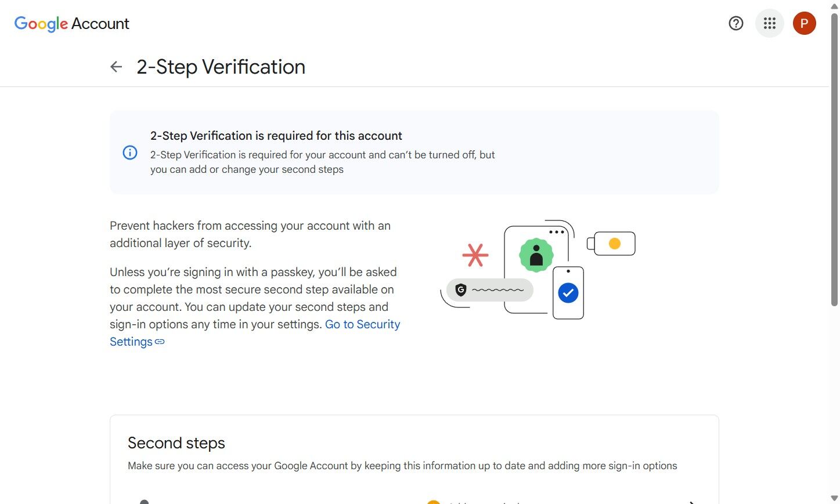Click the vertical scrollbar thumb
The image size is (840, 504).
[834, 157]
